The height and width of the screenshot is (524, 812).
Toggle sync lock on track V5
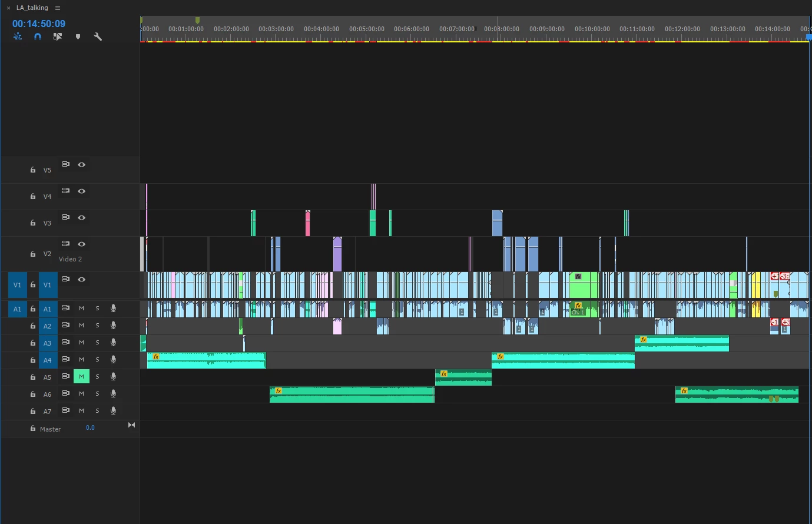point(66,164)
